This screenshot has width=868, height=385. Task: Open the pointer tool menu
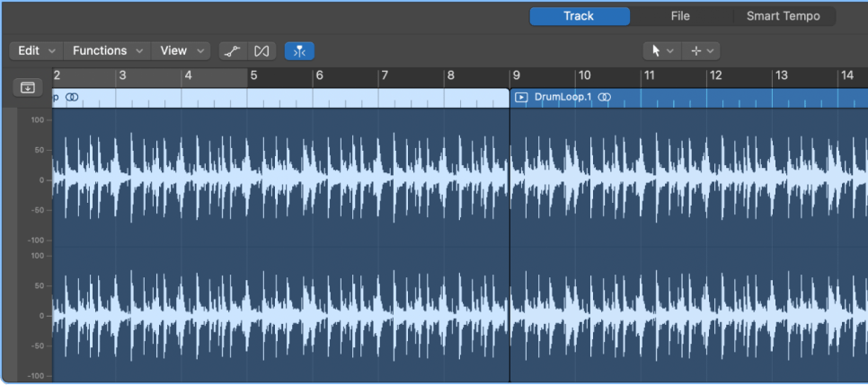[x=662, y=51]
